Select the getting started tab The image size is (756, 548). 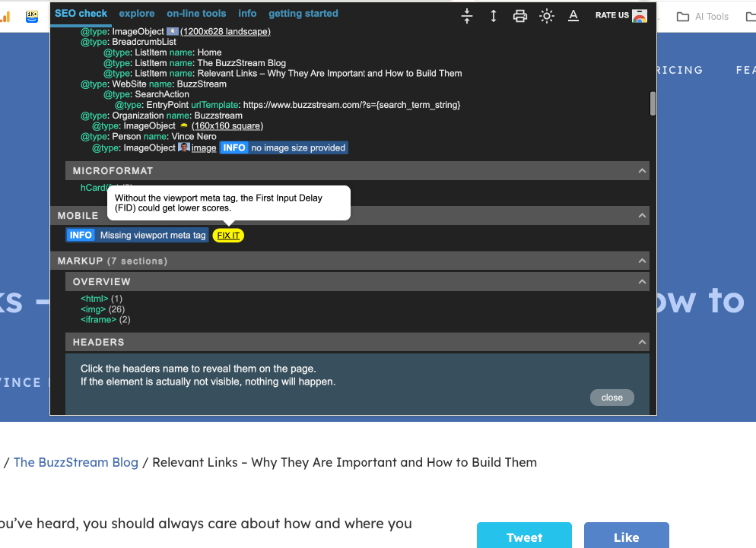(x=303, y=13)
